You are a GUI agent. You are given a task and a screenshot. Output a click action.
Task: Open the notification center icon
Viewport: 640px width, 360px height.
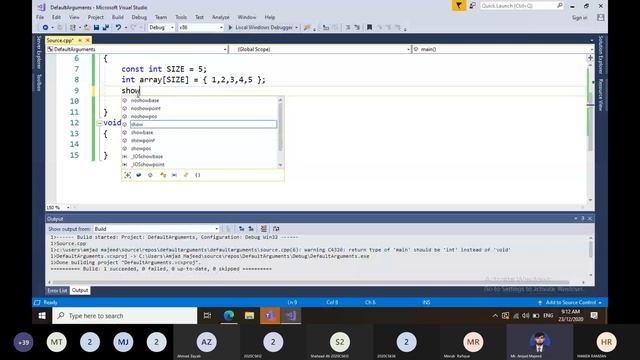[594, 316]
